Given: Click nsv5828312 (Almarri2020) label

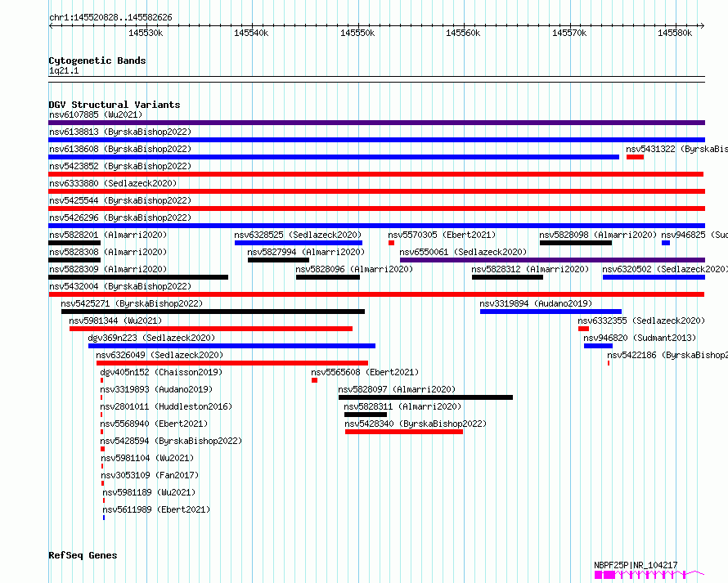Looking at the screenshot, I should tap(530, 269).
